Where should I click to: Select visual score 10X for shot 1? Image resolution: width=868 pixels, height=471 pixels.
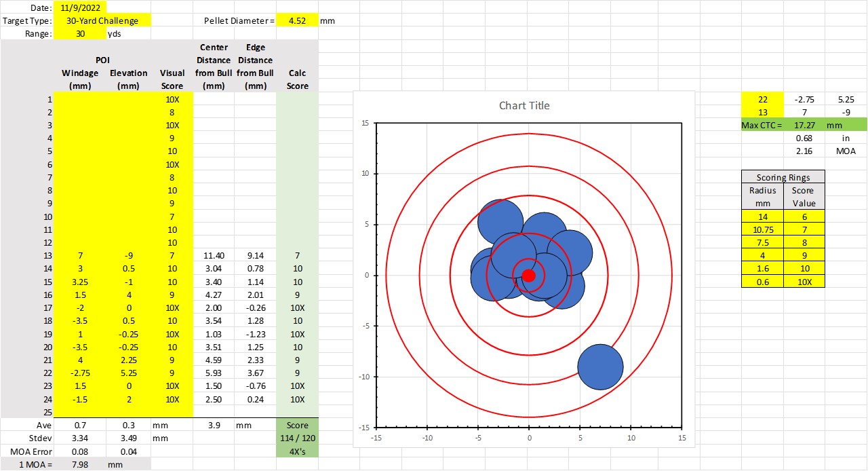pos(172,99)
